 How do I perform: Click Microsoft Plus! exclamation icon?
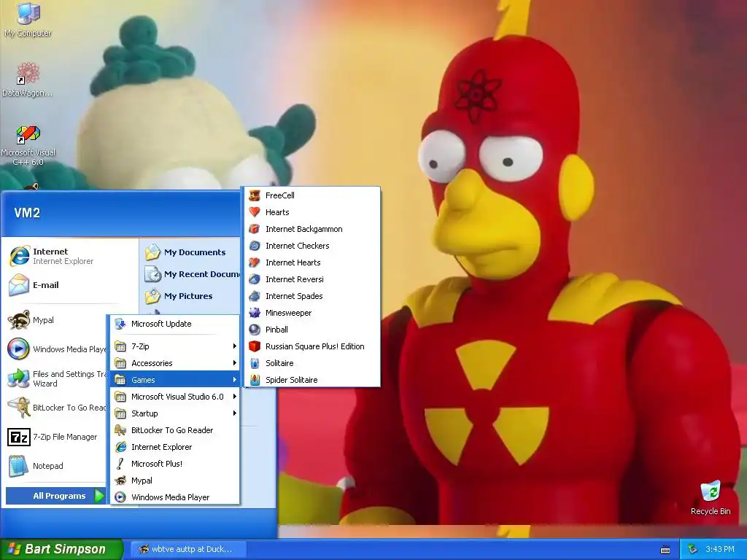coord(120,464)
